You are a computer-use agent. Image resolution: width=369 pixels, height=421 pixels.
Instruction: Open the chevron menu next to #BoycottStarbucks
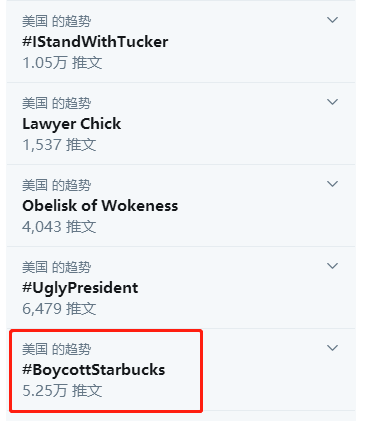(332, 348)
